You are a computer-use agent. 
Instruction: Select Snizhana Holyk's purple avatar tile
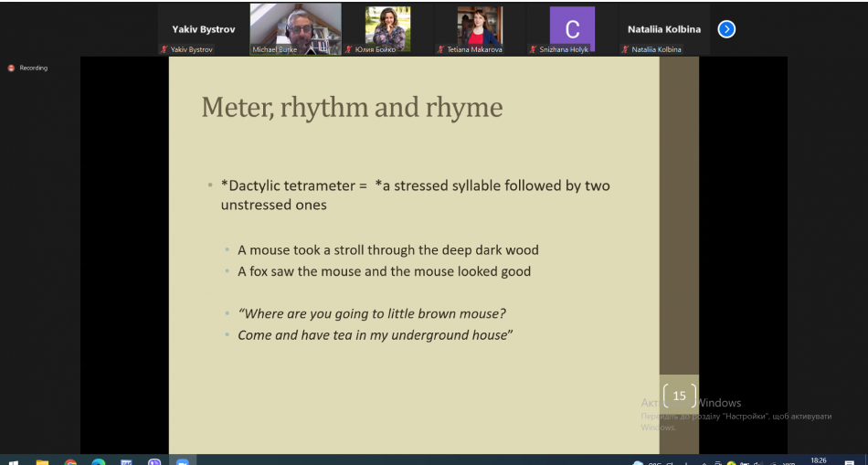[572, 27]
